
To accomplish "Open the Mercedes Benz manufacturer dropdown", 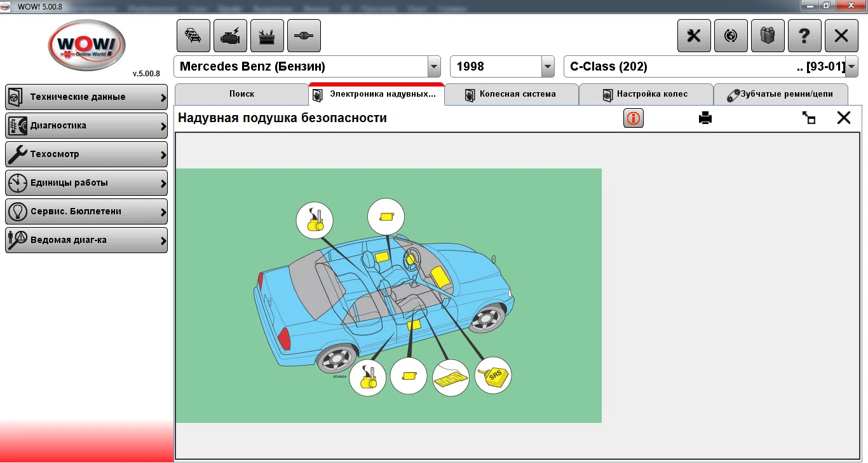I will 434,67.
